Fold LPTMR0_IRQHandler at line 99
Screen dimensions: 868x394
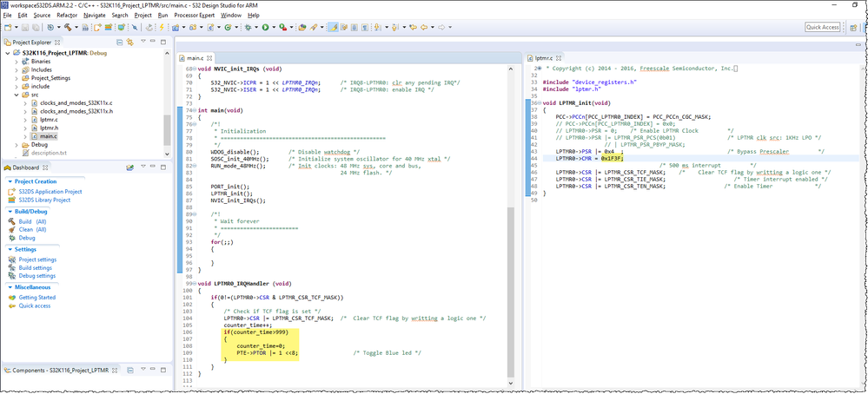click(x=195, y=284)
